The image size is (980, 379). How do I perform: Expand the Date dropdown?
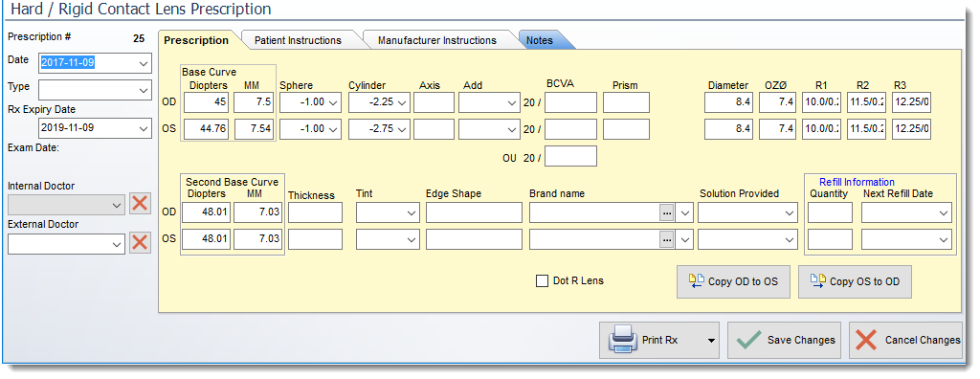144,63
